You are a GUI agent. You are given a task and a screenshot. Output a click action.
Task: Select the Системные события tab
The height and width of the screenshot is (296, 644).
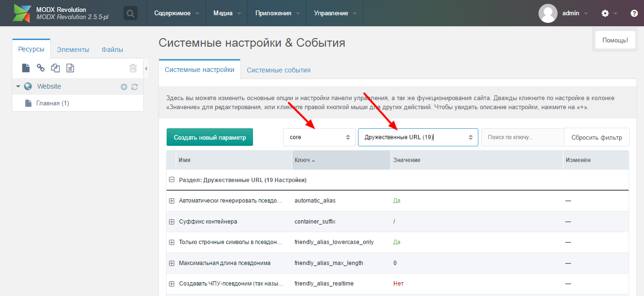279,70
